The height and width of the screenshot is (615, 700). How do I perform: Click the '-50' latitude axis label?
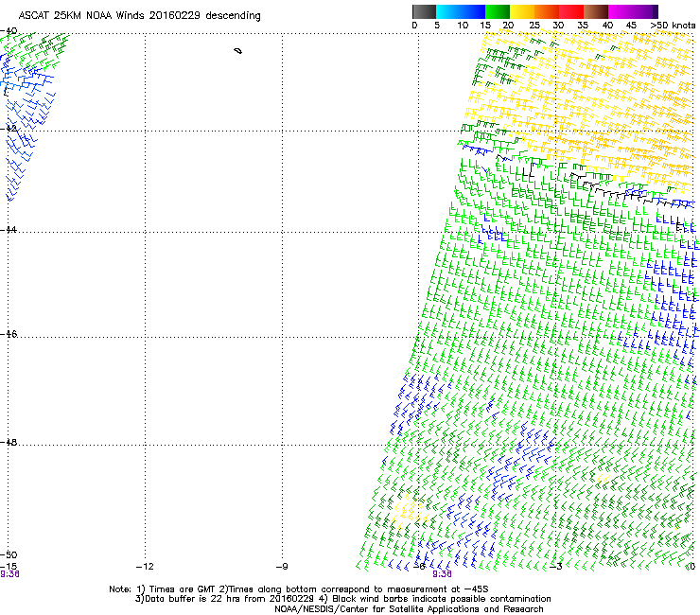pos(9,554)
